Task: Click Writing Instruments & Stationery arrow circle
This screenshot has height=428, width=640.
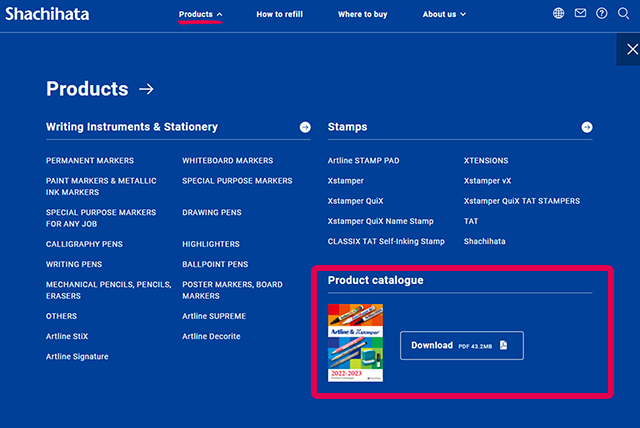Action: tap(305, 127)
